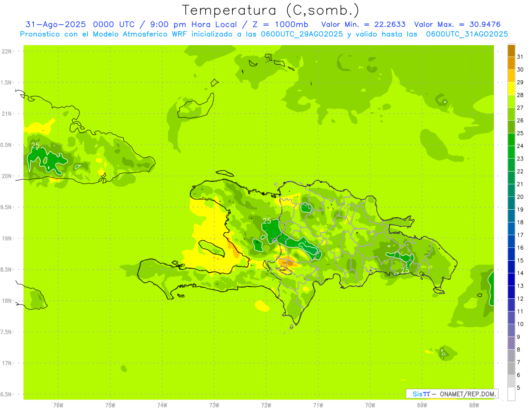Click the colorbar value '24'
Viewport: 532px width, 411px height.
[520, 146]
